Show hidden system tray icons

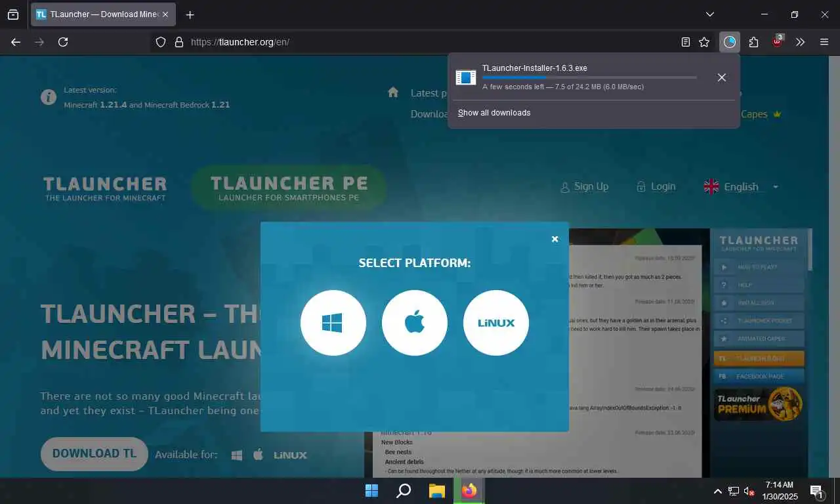718,491
